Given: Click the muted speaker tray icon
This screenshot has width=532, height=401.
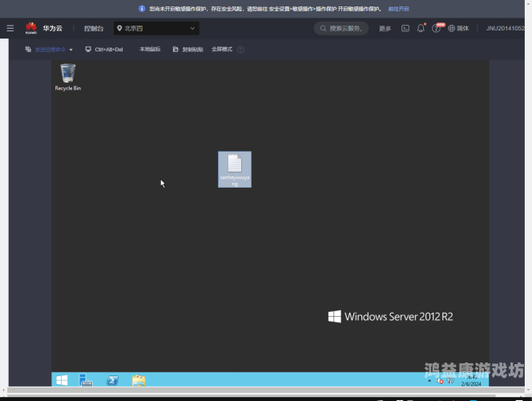Looking at the screenshot, I should tap(440, 381).
